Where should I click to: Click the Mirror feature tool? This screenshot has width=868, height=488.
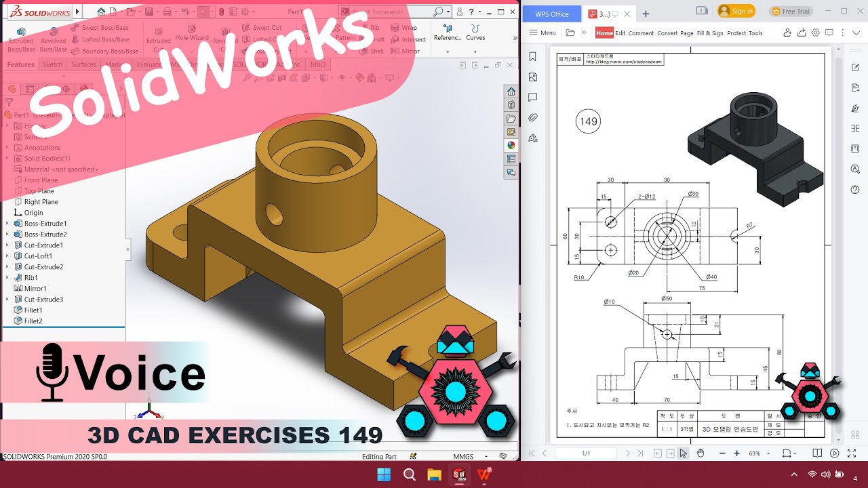coord(405,51)
